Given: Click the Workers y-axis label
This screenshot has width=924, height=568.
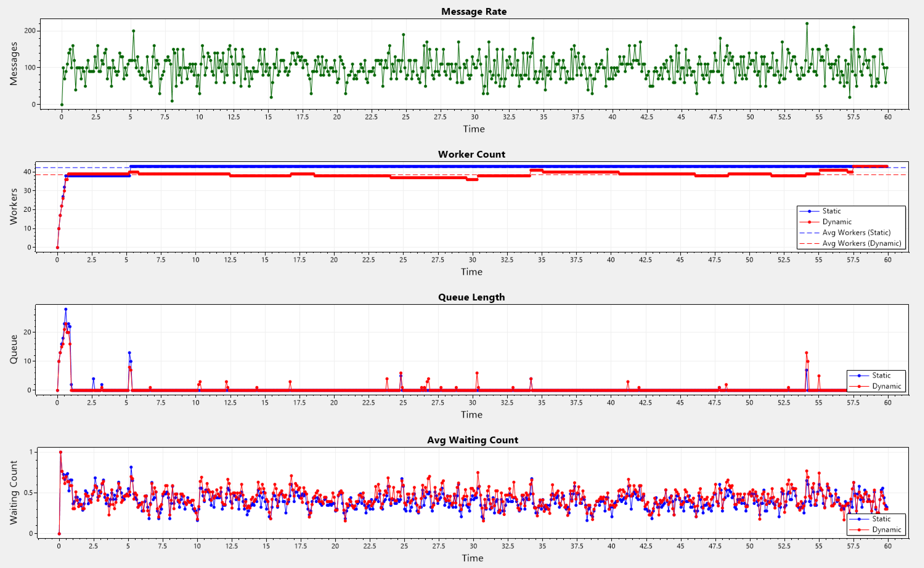Looking at the screenshot, I should coord(14,207).
